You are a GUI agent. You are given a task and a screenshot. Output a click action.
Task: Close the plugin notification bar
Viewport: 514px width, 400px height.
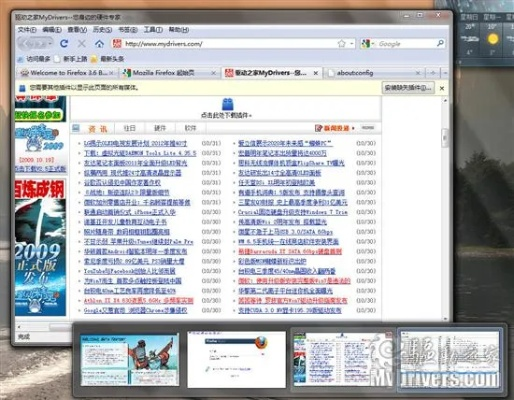click(x=442, y=88)
